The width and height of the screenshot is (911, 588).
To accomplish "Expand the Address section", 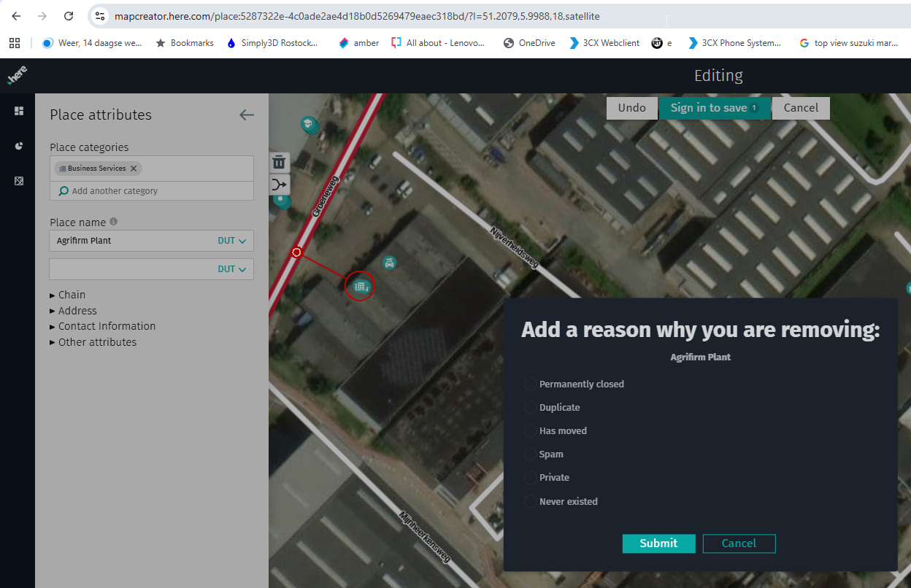I will pos(77,311).
